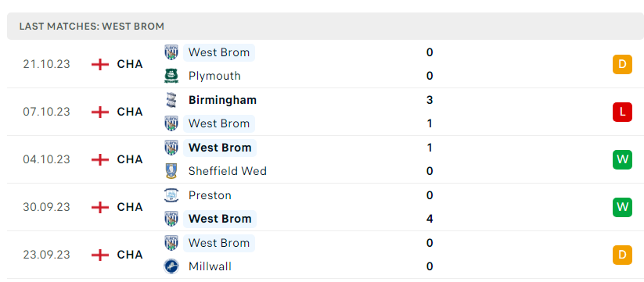Click green W badge for Preston match
This screenshot has width=644, height=282.
coord(622,207)
